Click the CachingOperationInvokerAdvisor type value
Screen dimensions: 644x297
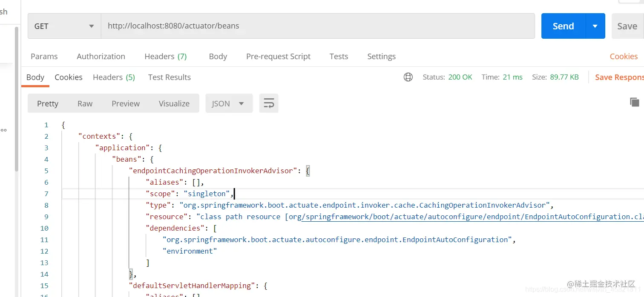365,205
